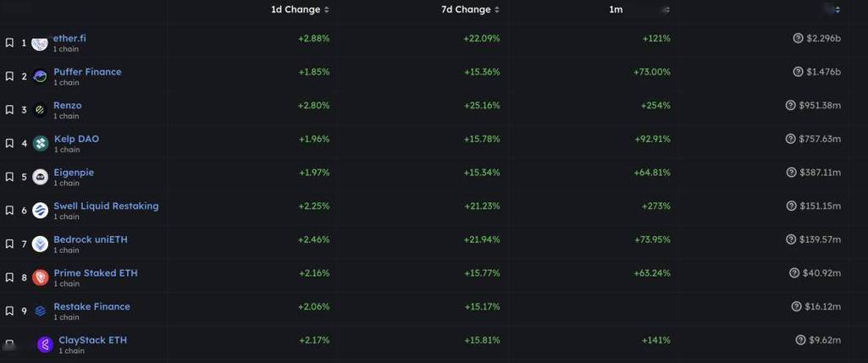Click the Puffer Finance logo icon
The image size is (868, 363).
point(40,76)
